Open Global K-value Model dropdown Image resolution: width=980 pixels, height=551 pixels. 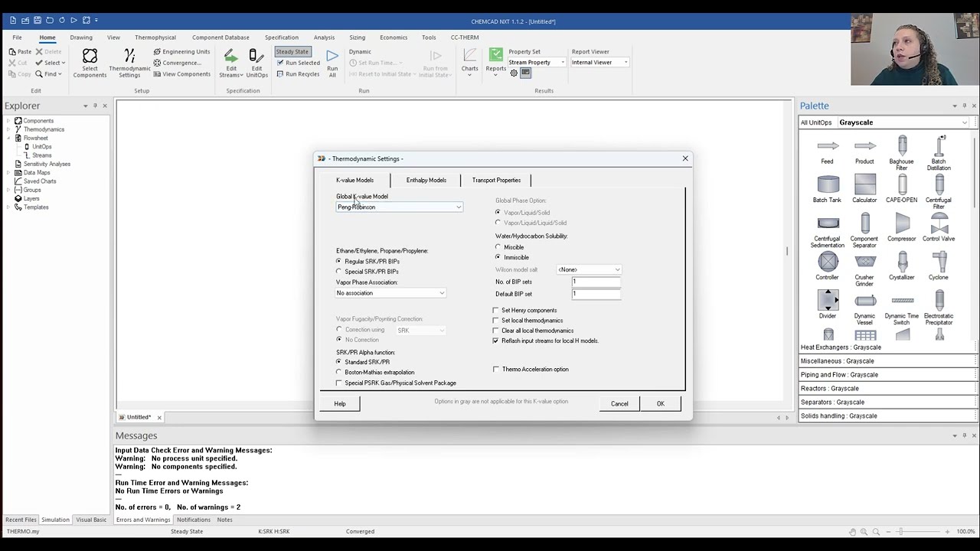399,207
